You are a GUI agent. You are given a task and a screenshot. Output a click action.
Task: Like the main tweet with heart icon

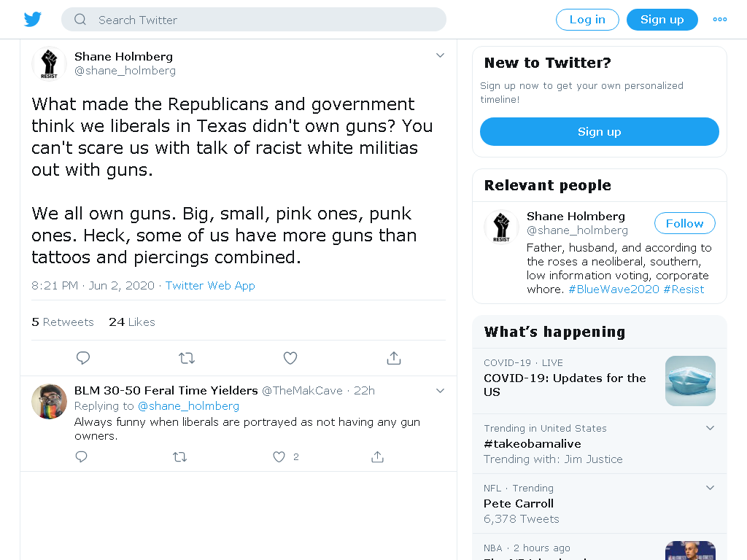coord(290,357)
